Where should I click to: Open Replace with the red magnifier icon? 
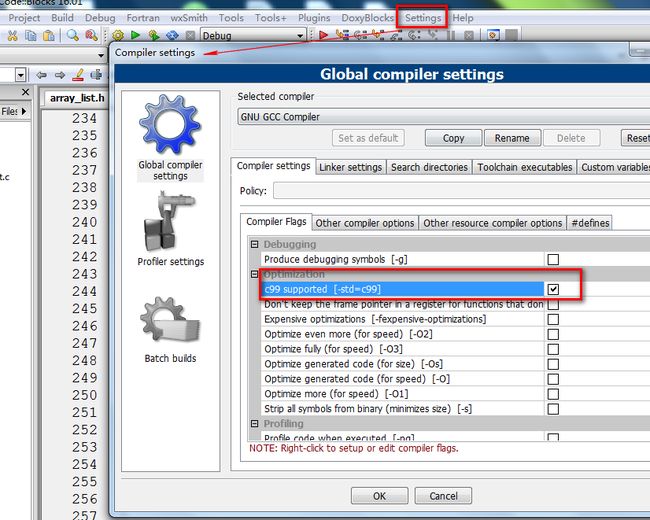[92, 36]
